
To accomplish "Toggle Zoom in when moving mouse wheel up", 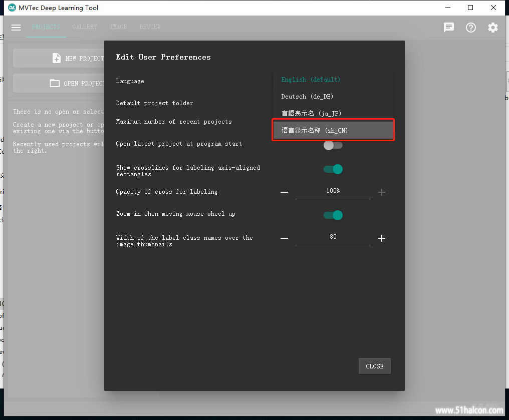I will tap(333, 215).
